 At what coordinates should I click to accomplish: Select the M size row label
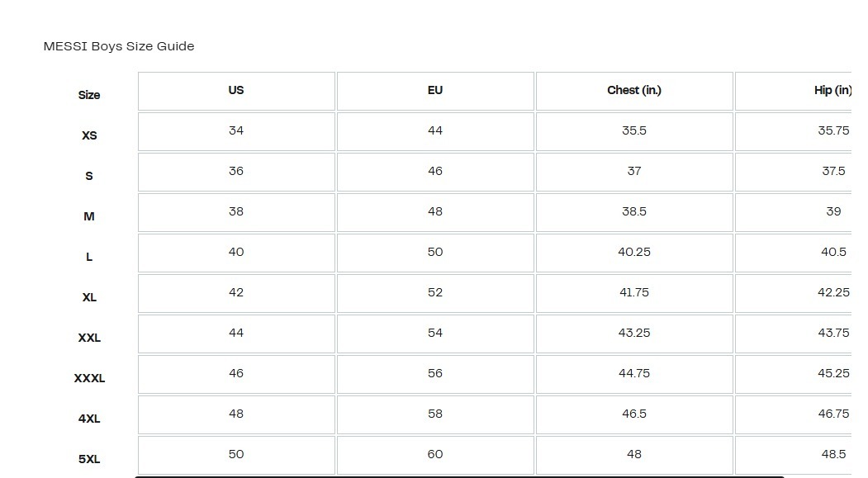(89, 216)
